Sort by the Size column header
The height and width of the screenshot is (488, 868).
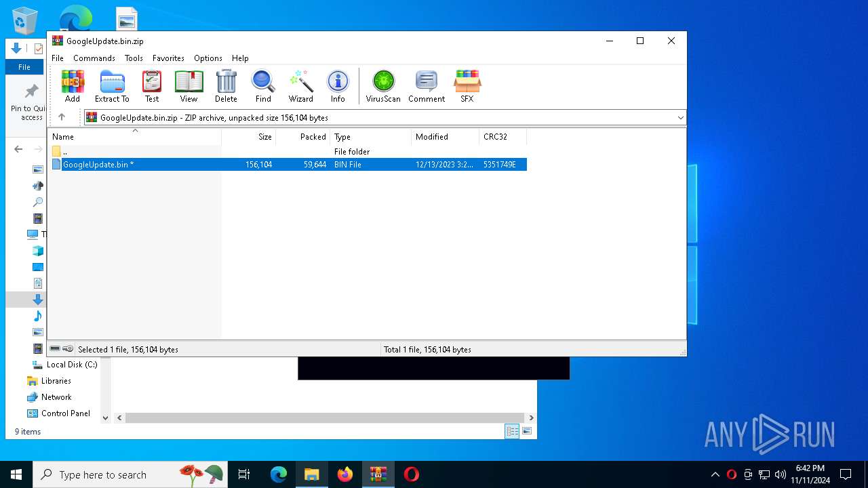[x=249, y=137]
